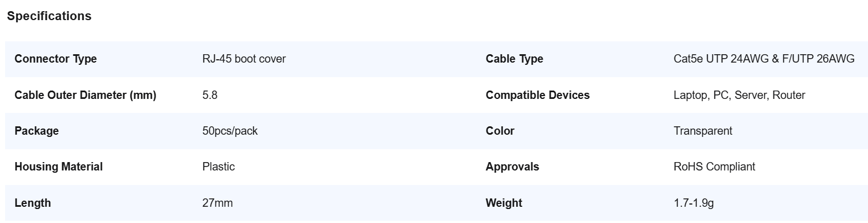This screenshot has height=223, width=868.
Task: Select Cable Outer Diameter (mm) label
Action: click(86, 95)
